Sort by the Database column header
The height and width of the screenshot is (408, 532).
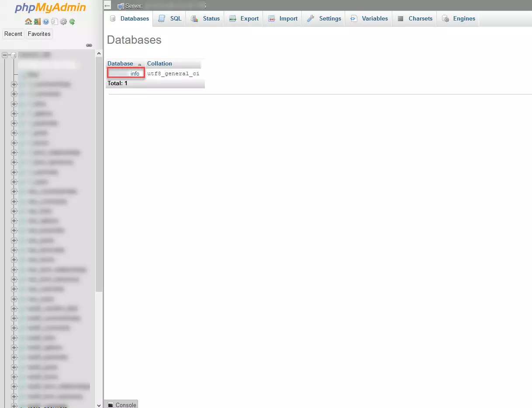pyautogui.click(x=121, y=64)
